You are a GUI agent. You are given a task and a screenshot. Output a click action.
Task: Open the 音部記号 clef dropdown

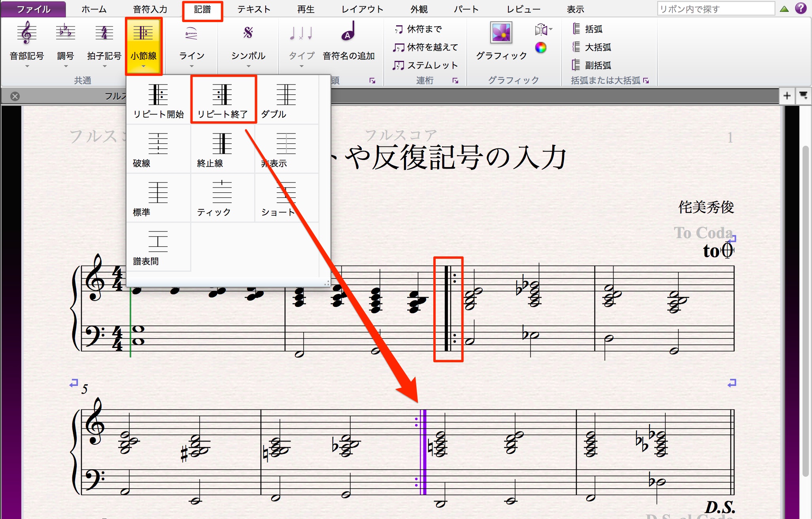[x=27, y=44]
